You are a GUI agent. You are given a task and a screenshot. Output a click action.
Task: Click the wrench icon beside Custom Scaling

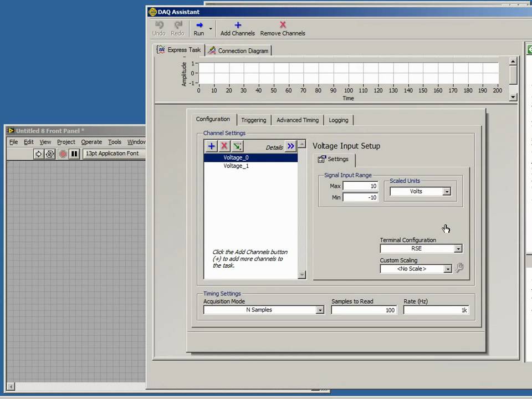459,268
